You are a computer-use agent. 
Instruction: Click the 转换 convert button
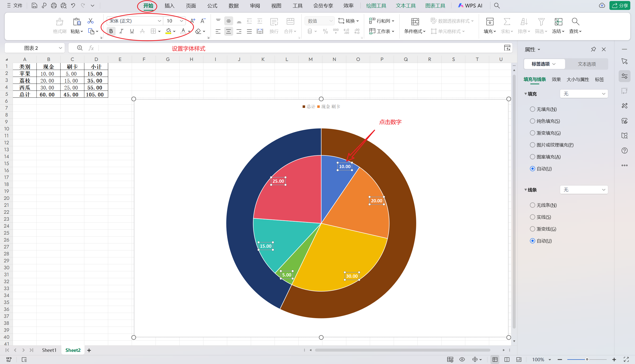[x=349, y=21]
